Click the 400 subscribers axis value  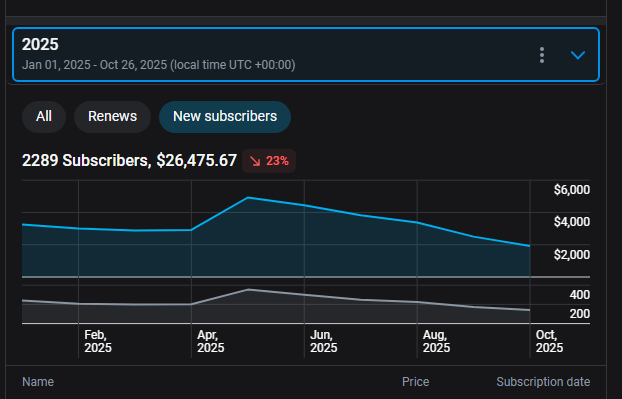[580, 295]
